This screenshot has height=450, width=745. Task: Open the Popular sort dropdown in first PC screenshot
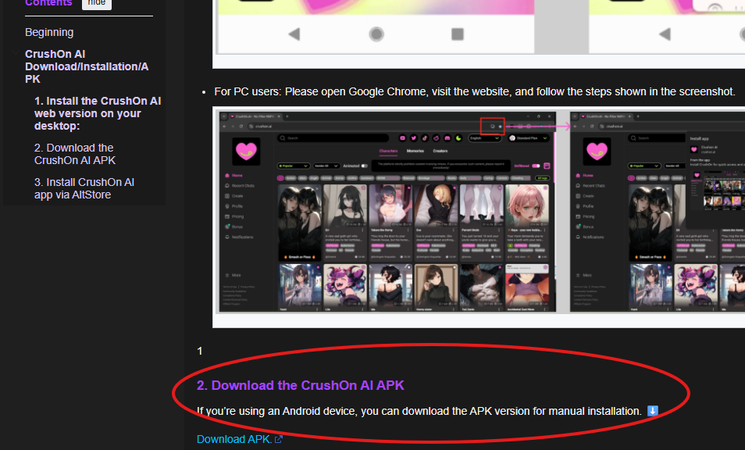click(x=294, y=166)
